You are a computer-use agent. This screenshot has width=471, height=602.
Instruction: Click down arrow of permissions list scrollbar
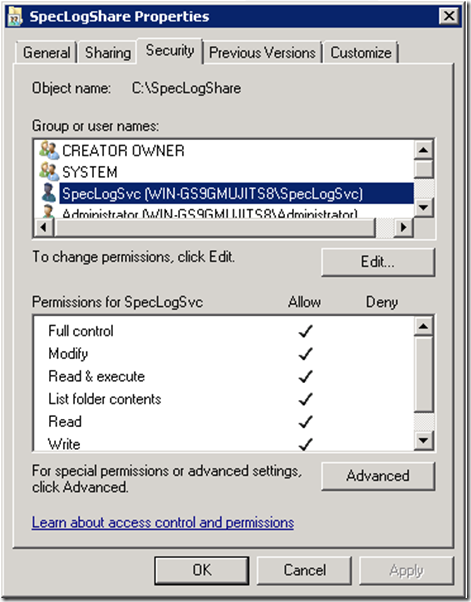click(x=424, y=440)
